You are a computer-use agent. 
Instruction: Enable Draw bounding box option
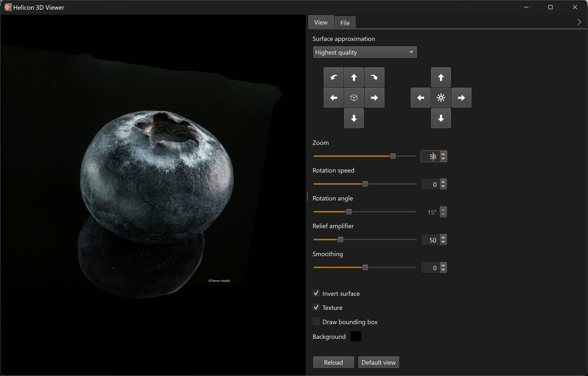pos(316,321)
